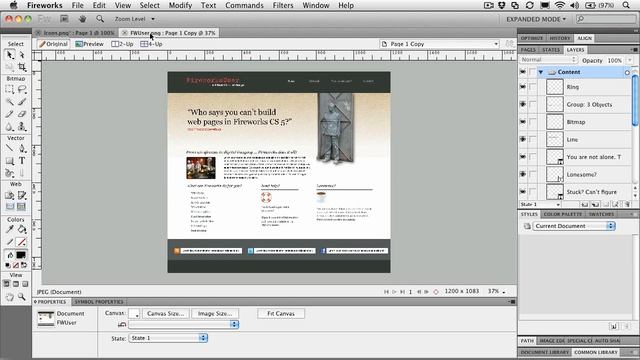Select the Subselection tool
Image resolution: width=640 pixels, height=360 pixels.
(22, 55)
